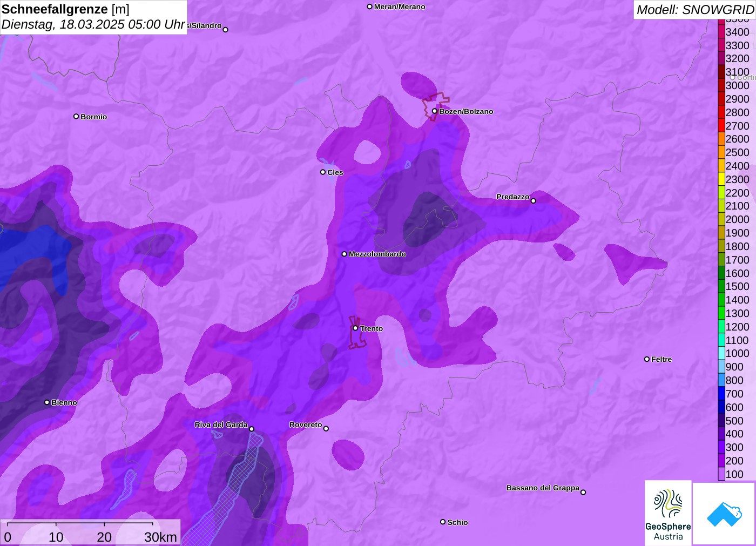Click the "Trento" city name label
This screenshot has width=756, height=546.
click(372, 328)
